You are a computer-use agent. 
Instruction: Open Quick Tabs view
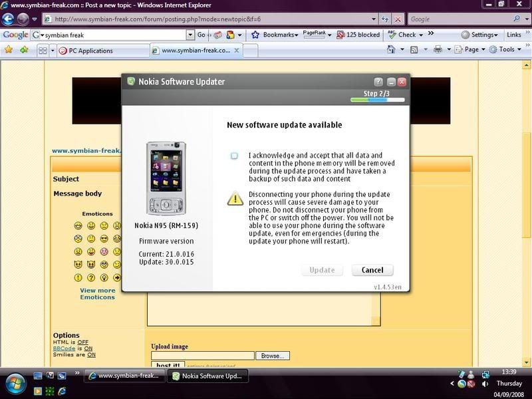click(x=43, y=51)
